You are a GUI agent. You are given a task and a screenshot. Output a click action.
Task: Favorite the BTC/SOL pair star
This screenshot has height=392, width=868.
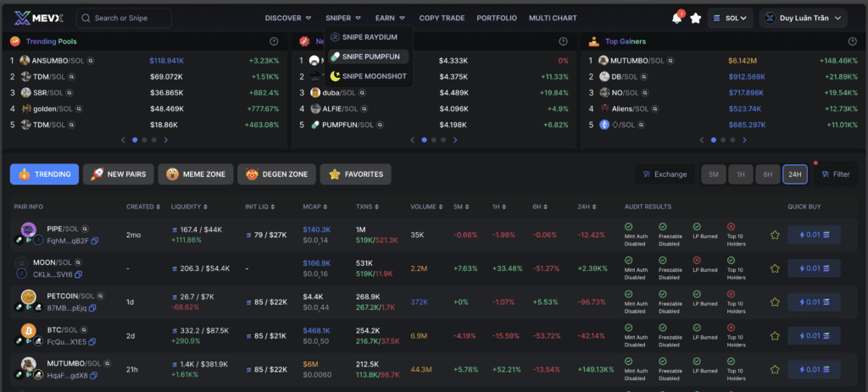775,335
